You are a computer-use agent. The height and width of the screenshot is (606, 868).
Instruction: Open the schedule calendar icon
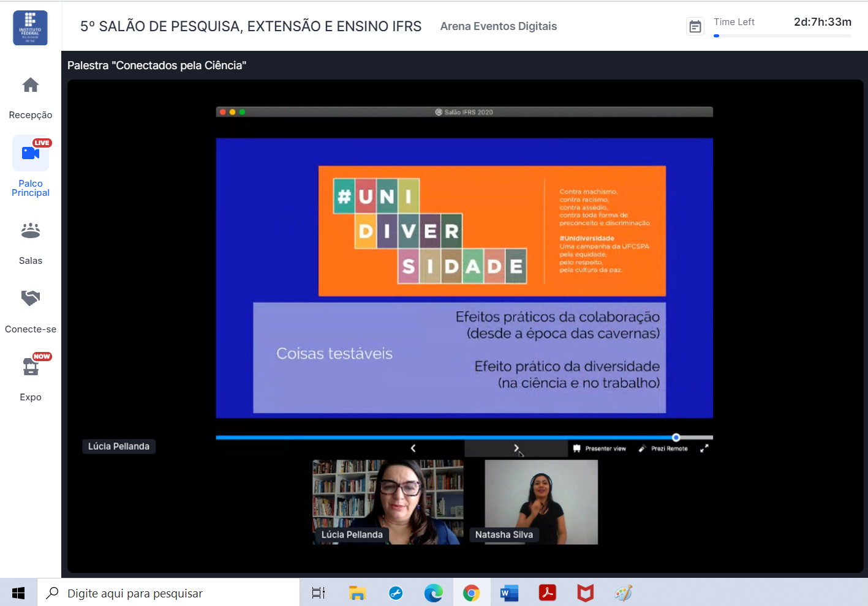pyautogui.click(x=695, y=26)
